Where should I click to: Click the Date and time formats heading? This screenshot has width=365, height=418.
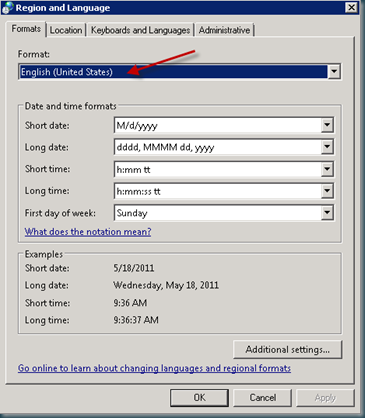click(x=71, y=106)
